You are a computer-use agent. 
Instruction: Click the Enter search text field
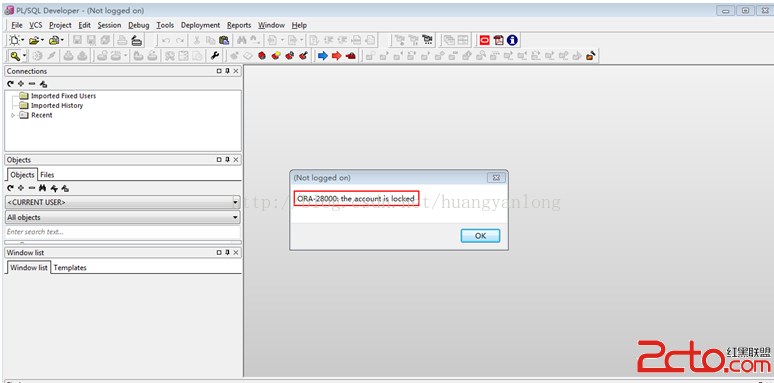tap(122, 232)
